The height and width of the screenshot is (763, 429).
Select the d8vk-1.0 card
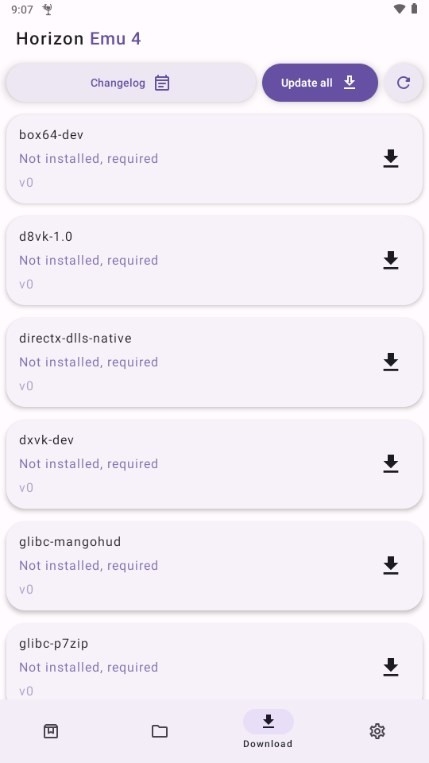point(214,260)
